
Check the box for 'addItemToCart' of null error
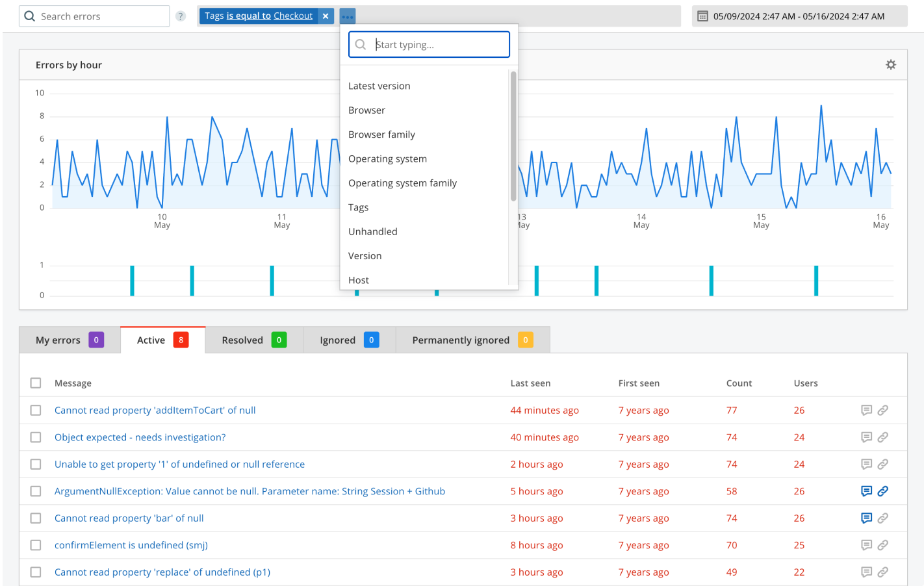[x=36, y=410]
